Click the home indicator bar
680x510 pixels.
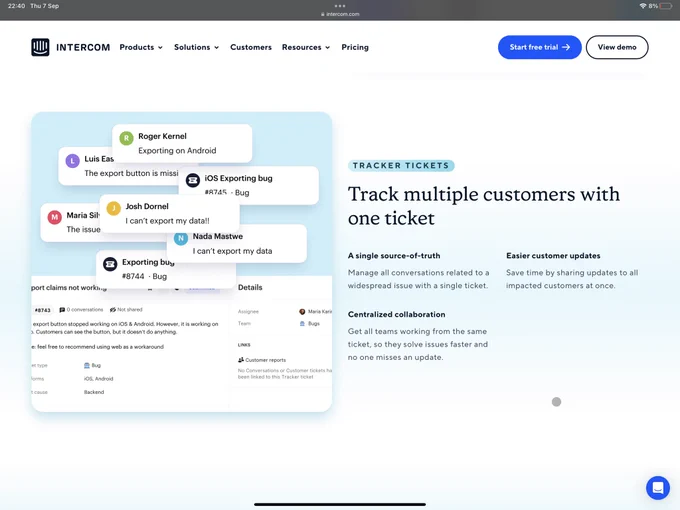(x=340, y=504)
